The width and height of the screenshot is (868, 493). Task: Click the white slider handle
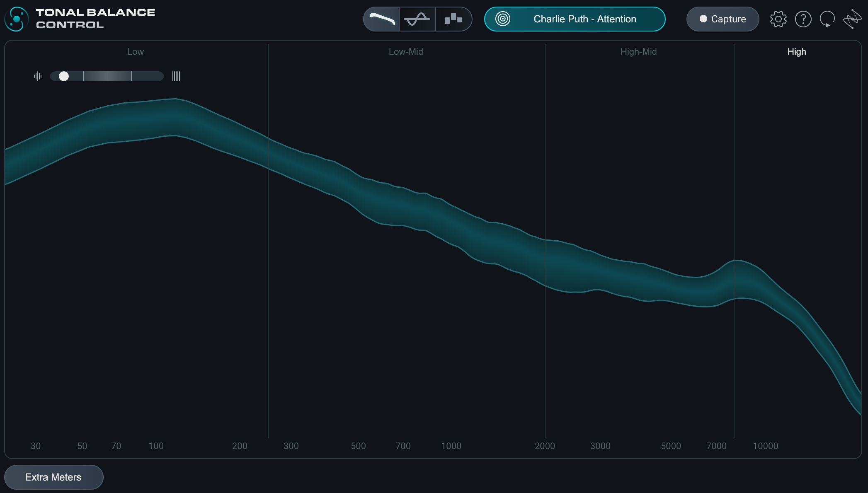tap(64, 76)
